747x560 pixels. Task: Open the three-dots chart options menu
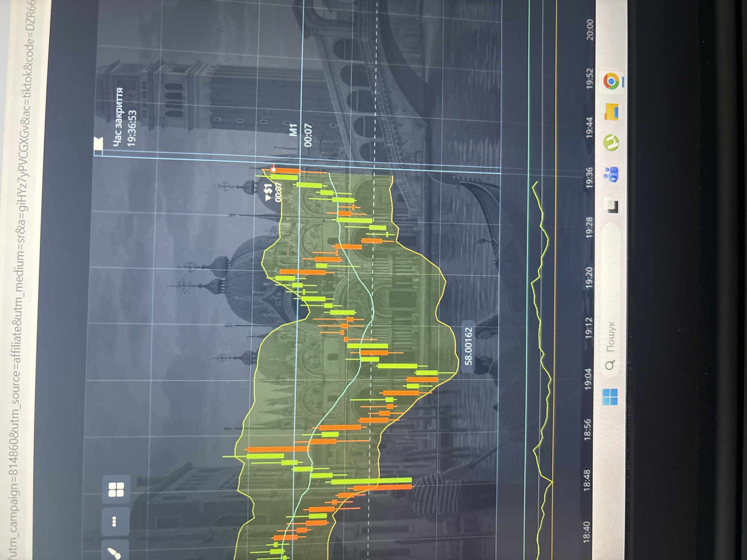(115, 521)
